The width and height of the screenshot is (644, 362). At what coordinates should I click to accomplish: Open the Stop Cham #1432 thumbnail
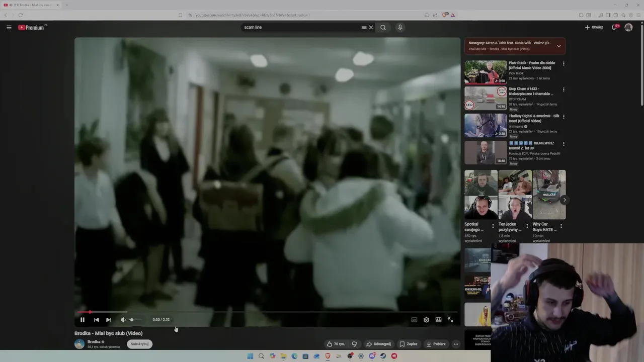pyautogui.click(x=486, y=99)
